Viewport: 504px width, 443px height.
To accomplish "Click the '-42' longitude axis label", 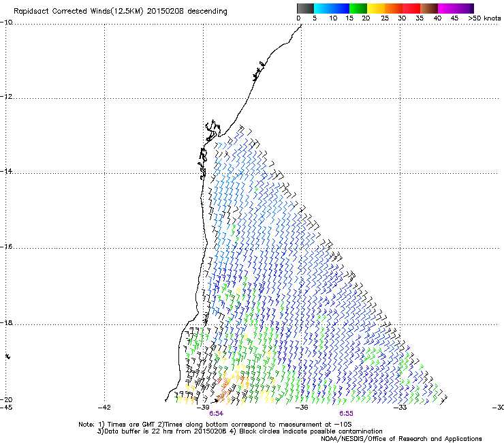I will pos(104,408).
